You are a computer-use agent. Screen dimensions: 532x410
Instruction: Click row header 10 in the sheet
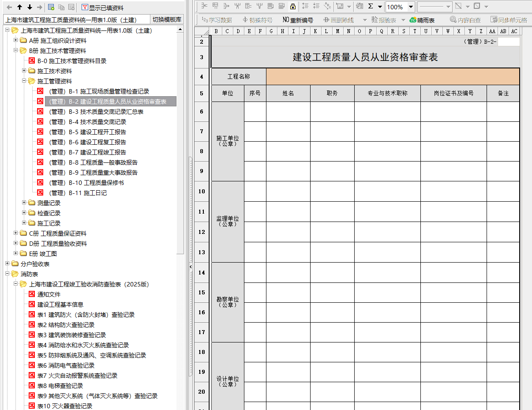pos(202,192)
